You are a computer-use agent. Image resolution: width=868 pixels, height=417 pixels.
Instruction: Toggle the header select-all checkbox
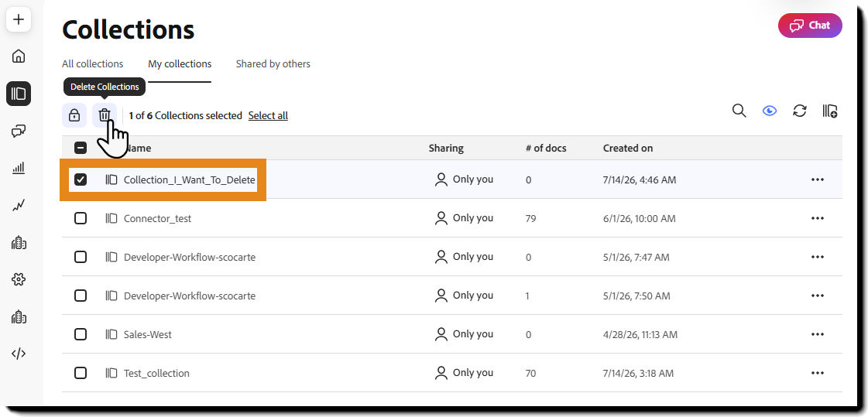[x=81, y=148]
